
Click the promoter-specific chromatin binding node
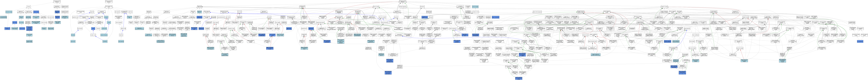tap(3, 17)
